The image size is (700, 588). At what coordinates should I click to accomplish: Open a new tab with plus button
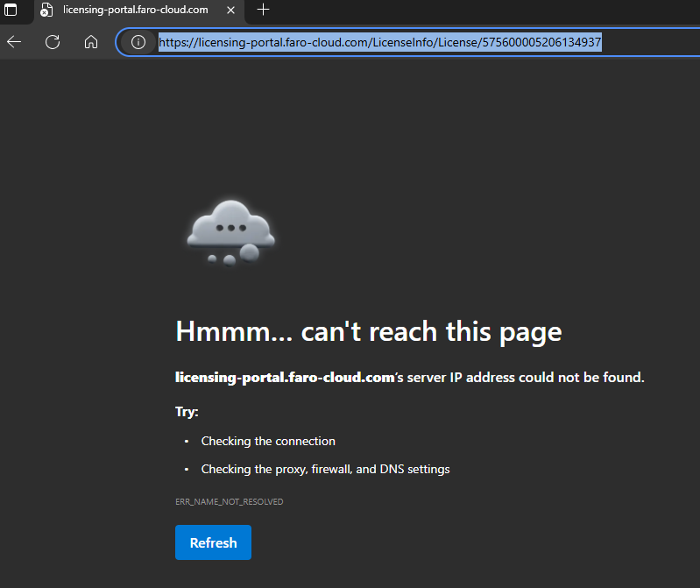(263, 10)
